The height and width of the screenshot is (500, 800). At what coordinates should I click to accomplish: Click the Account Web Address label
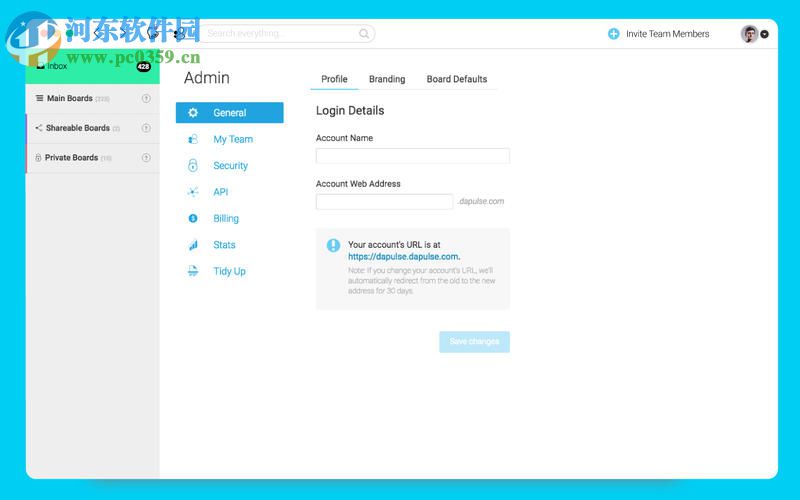358,184
